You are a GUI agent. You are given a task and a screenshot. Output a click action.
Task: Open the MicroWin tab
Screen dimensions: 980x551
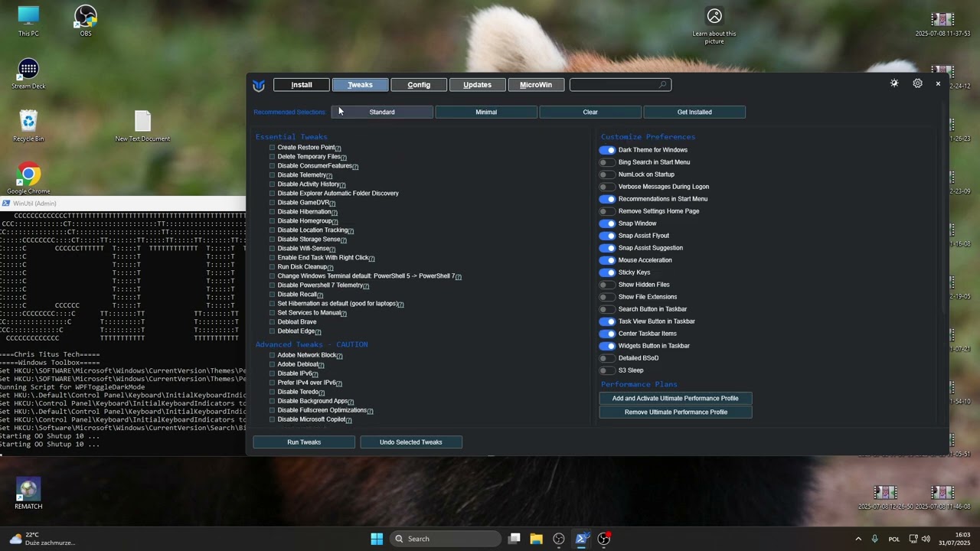coord(536,85)
